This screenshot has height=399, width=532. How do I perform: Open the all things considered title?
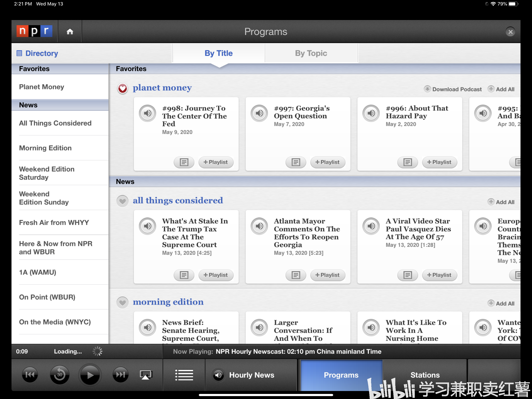click(178, 200)
